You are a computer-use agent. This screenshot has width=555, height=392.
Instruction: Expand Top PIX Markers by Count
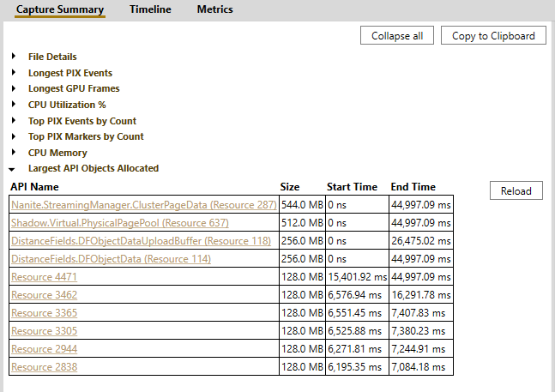pos(14,136)
